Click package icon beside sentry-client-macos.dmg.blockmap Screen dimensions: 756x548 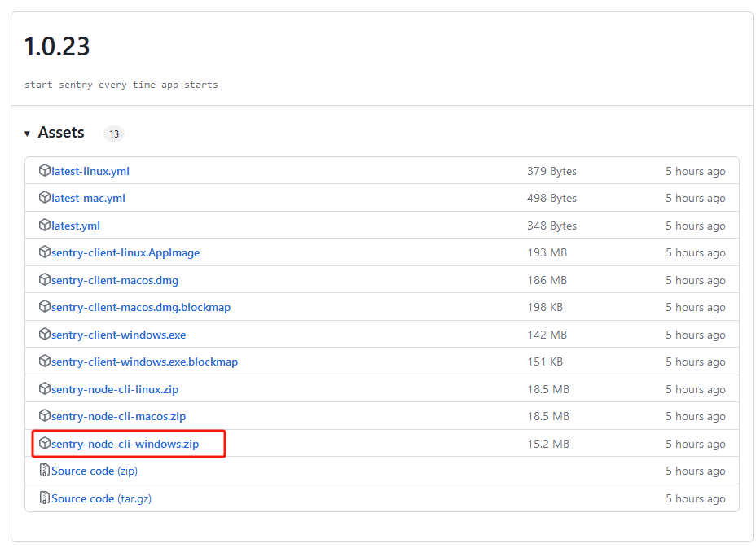(44, 306)
